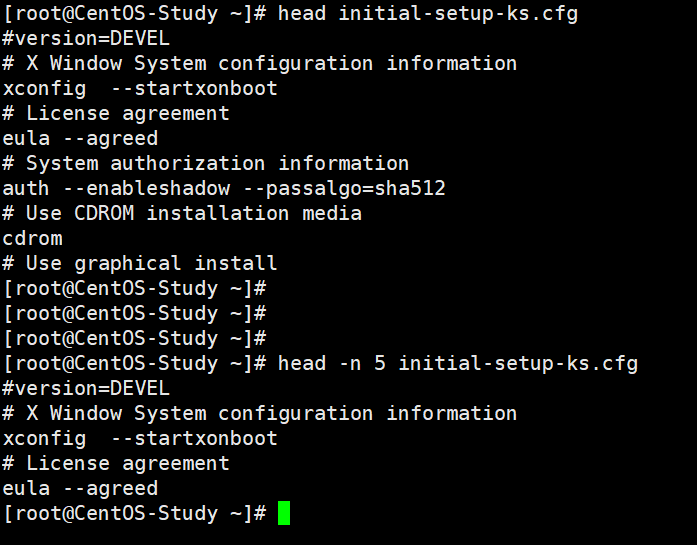Click the second "#version=DEVEL" line lower down
This screenshot has height=545, width=697.
click(86, 389)
